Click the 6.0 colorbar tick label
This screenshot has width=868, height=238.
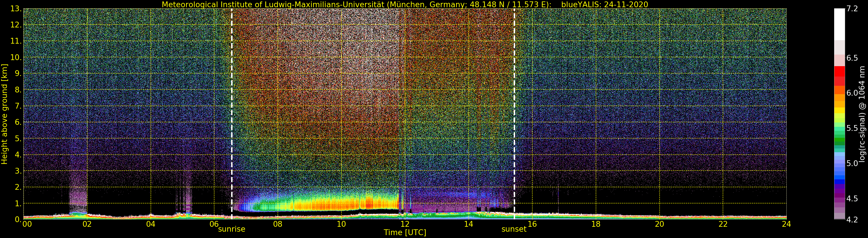pyautogui.click(x=852, y=93)
